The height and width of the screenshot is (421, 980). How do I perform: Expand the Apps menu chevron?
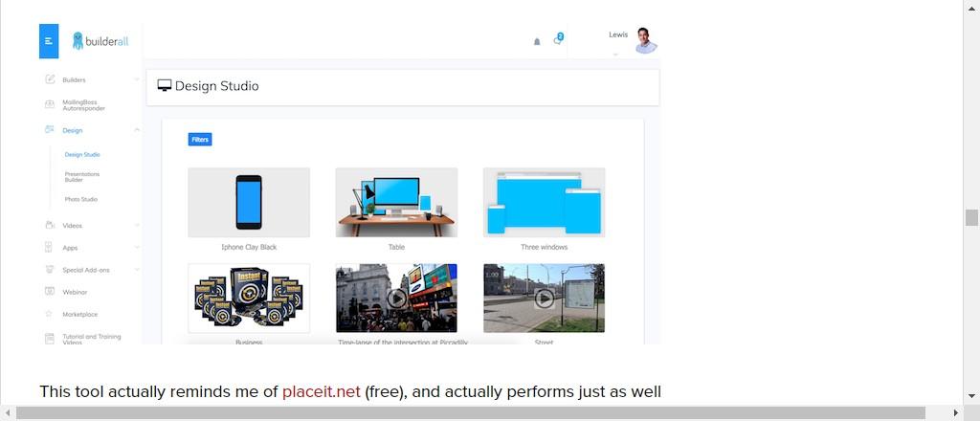[137, 248]
